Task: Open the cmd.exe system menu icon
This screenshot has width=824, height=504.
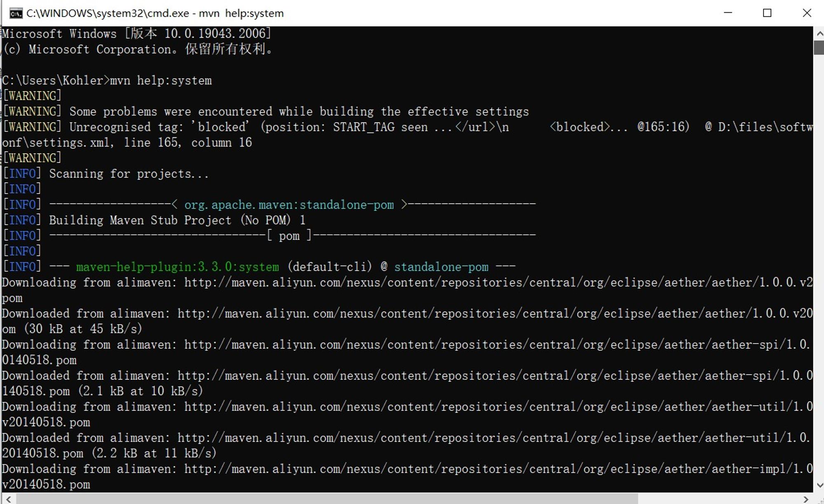Action: click(x=16, y=13)
